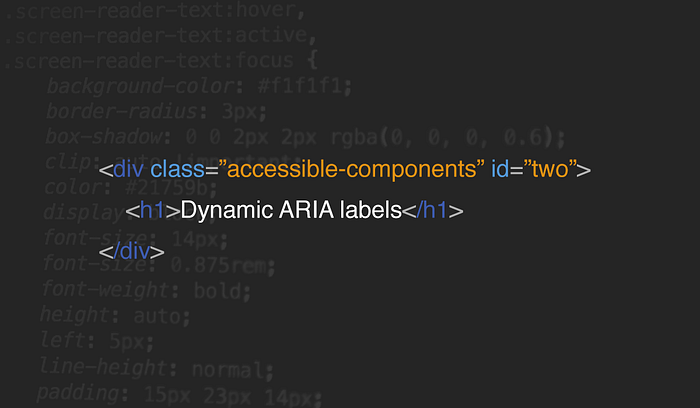Click the faded font-weight bold line
700x408 pixels.
146,290
